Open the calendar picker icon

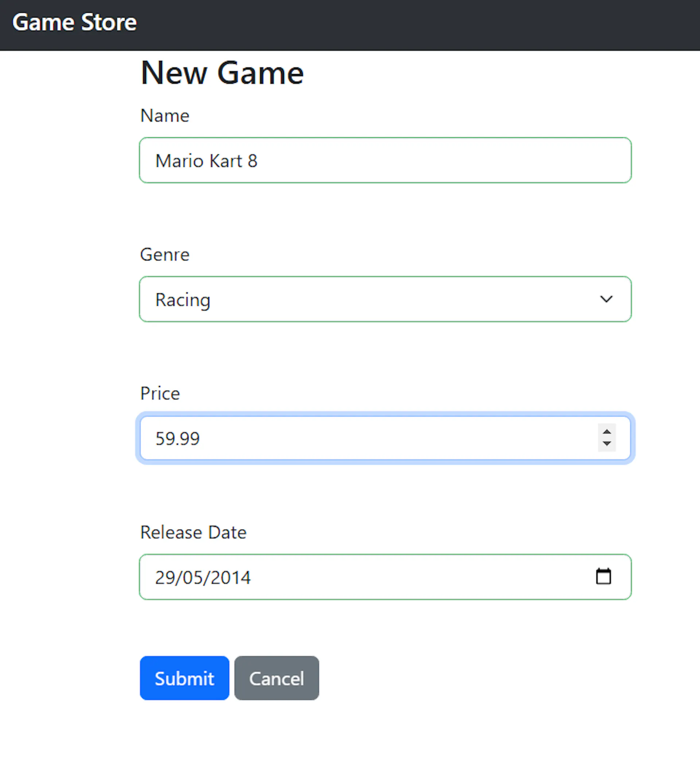tap(604, 576)
